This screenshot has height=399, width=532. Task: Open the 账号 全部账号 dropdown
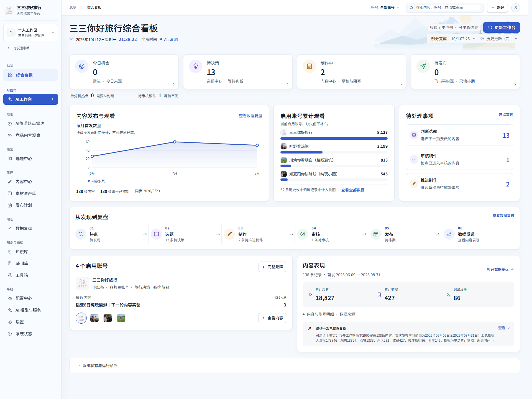tap(385, 8)
